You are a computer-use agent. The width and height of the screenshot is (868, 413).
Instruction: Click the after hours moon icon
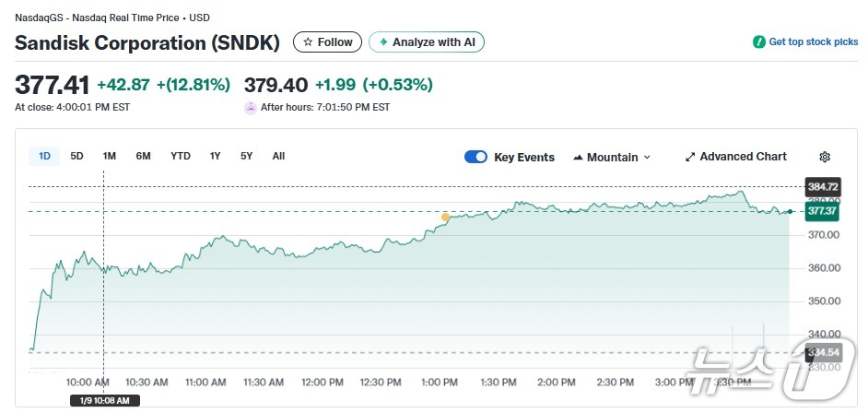click(250, 107)
